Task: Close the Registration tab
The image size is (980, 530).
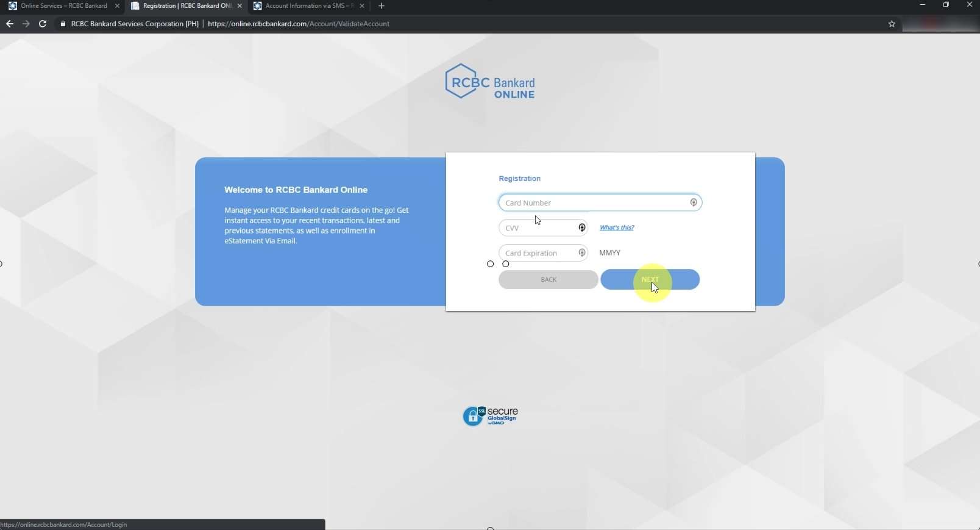Action: pos(240,5)
